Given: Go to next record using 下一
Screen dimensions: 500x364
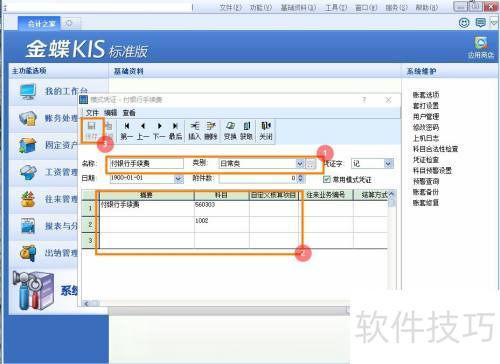Looking at the screenshot, I should 159,130.
